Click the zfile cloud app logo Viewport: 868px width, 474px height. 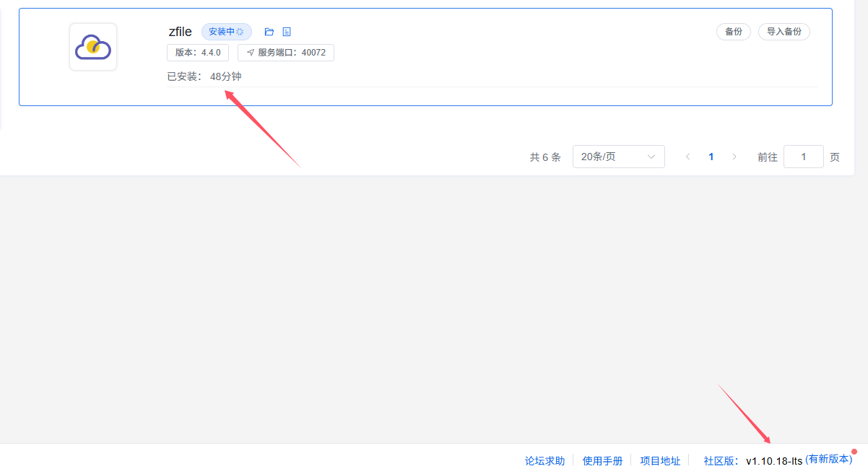93,47
